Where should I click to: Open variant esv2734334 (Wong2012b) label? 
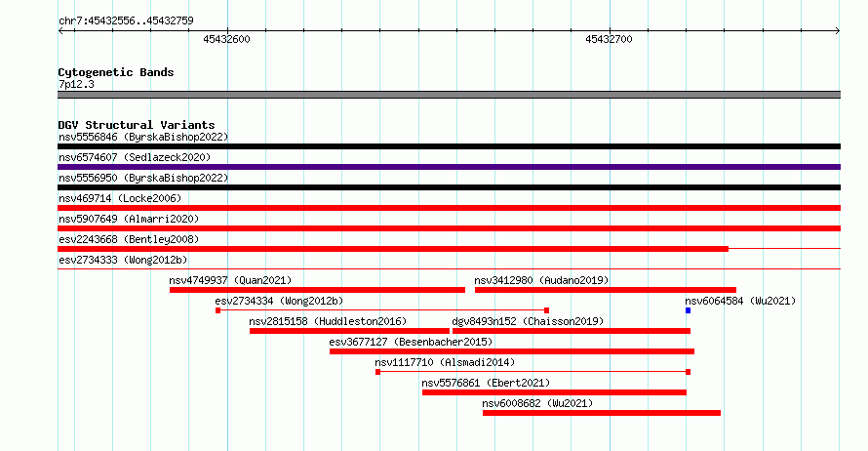[279, 301]
